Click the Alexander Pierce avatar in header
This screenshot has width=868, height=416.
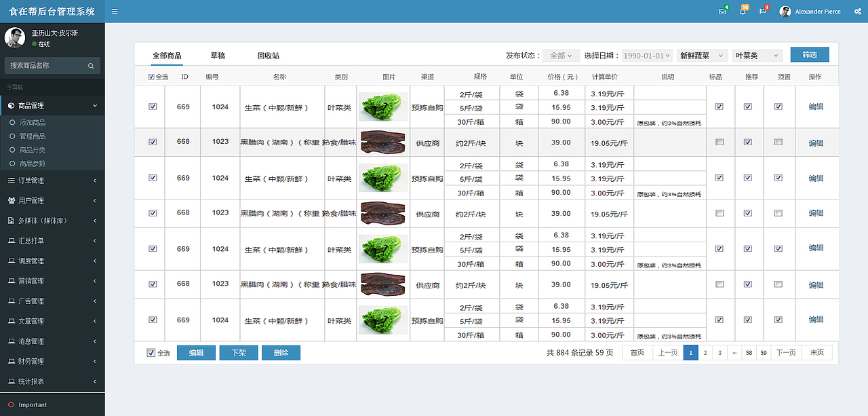[x=785, y=12]
